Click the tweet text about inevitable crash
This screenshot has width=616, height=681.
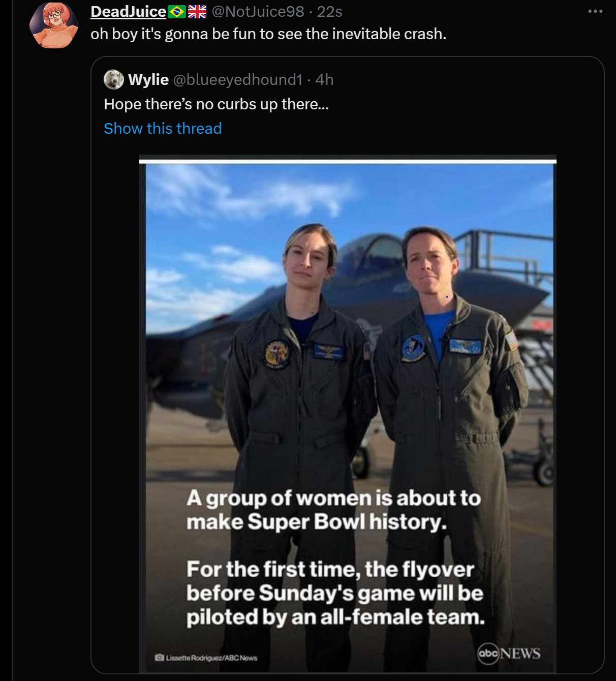[x=268, y=34]
